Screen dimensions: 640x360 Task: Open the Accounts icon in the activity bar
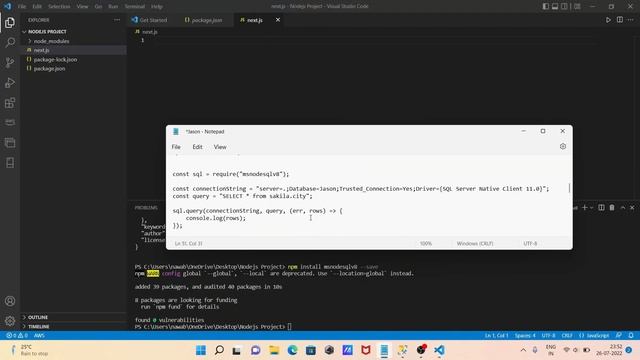click(10, 301)
